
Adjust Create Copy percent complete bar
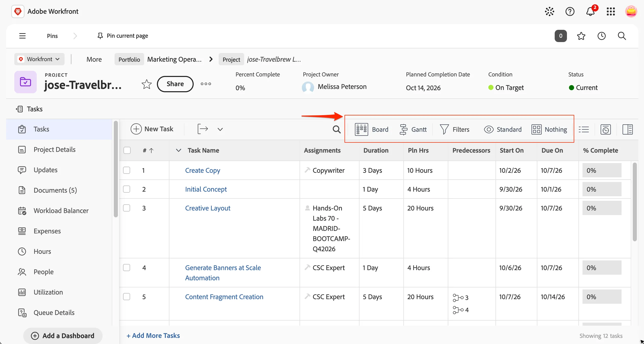coord(602,170)
